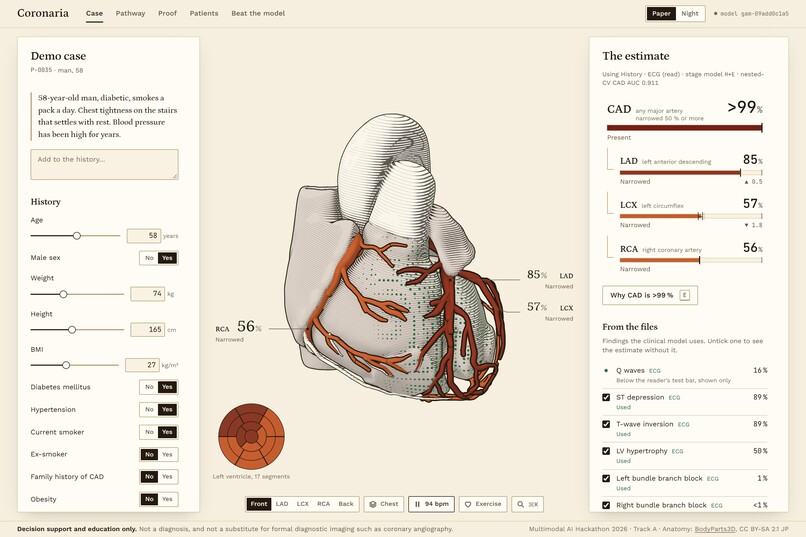Image resolution: width=806 pixels, height=537 pixels.
Task: Switch heart view to LAD
Action: pos(282,504)
